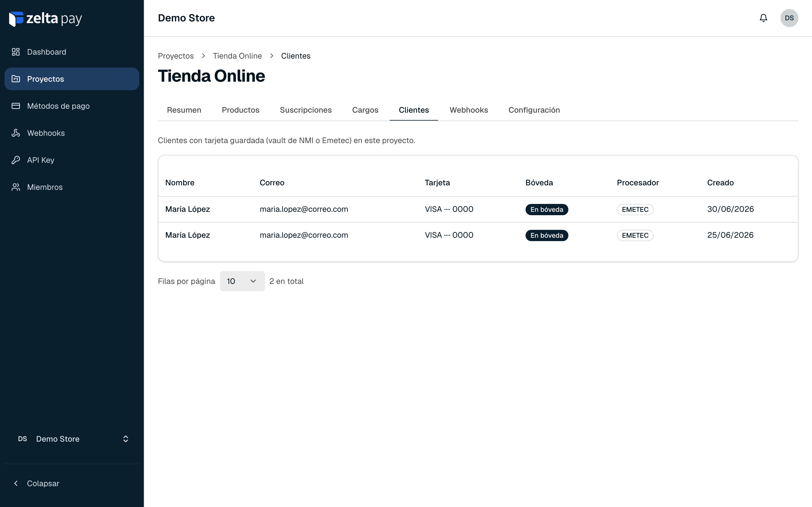Click the En bóveda badge in second row
Image resolution: width=812 pixels, height=507 pixels.
tap(547, 235)
